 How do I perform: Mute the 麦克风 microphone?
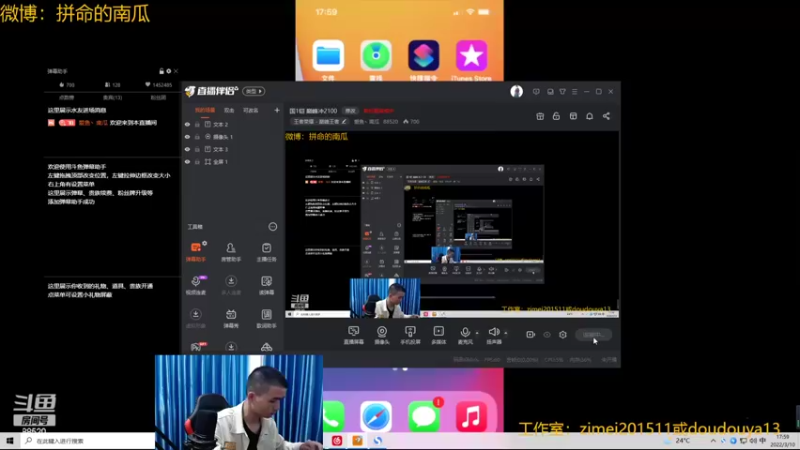coord(465,332)
